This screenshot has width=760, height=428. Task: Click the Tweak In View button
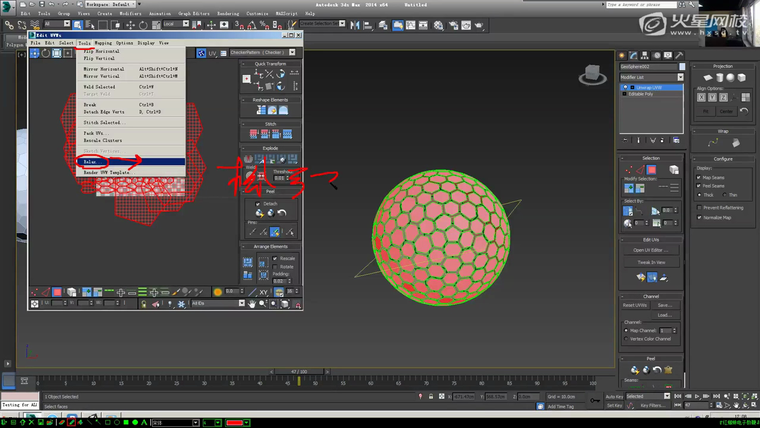650,263
